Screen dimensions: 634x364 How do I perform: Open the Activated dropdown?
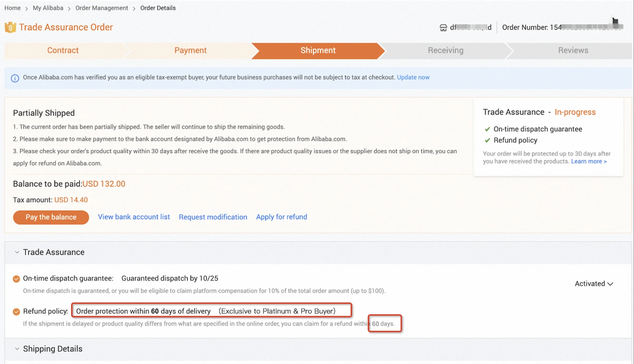[x=594, y=284]
